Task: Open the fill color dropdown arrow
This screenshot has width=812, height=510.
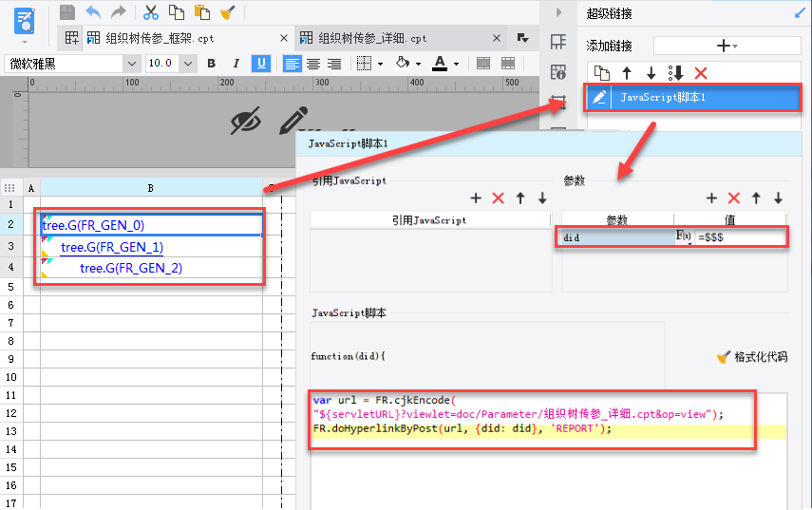Action: [x=418, y=64]
